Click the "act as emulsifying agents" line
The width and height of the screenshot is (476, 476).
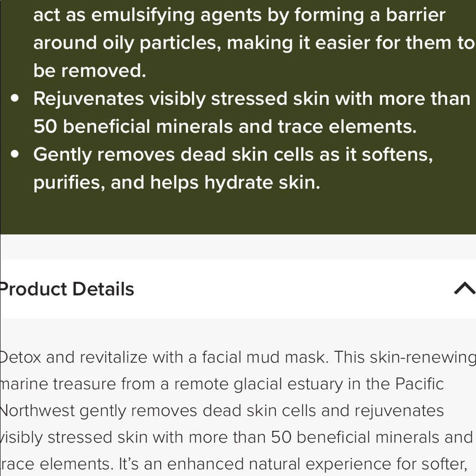(239, 15)
